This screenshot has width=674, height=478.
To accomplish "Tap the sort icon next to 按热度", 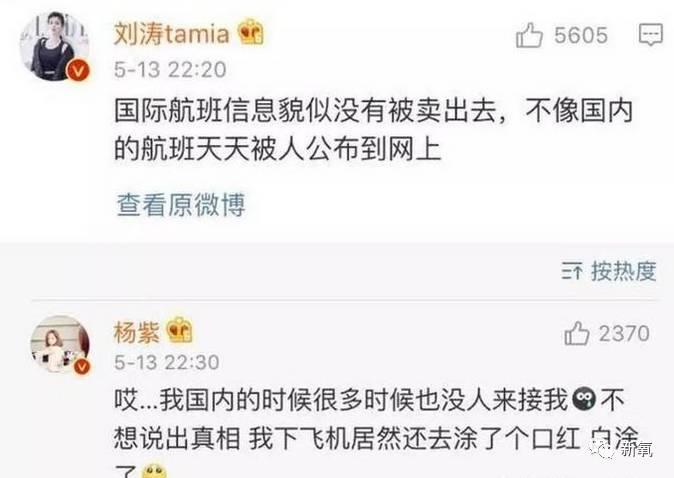I will (x=572, y=272).
